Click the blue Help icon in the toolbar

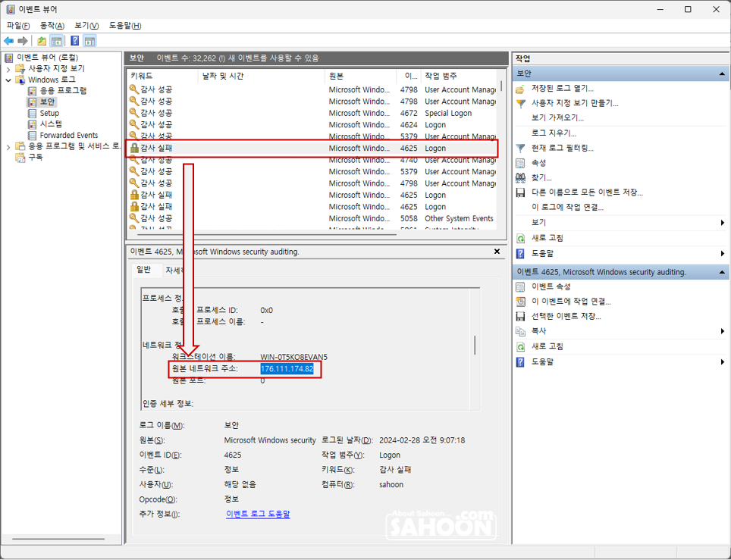(x=74, y=41)
